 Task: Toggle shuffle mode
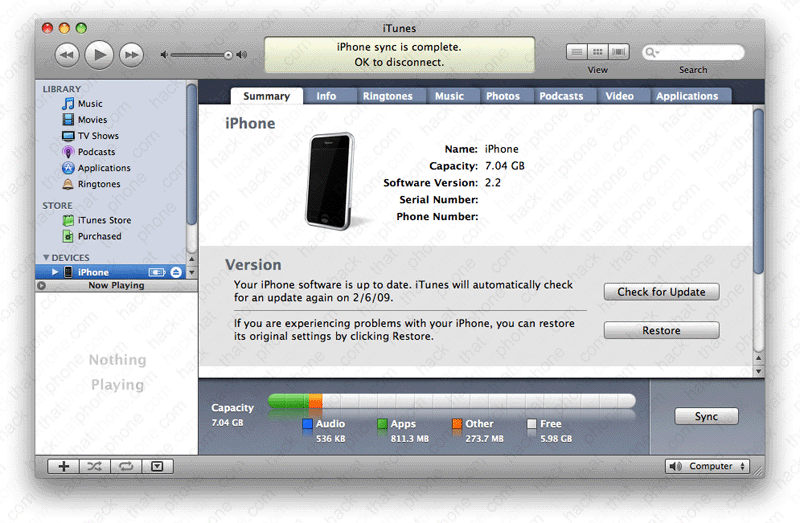coord(94,466)
